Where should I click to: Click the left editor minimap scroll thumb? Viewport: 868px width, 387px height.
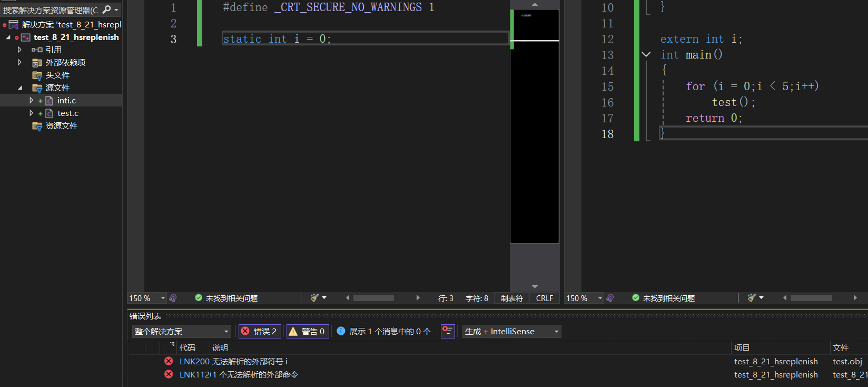535,127
